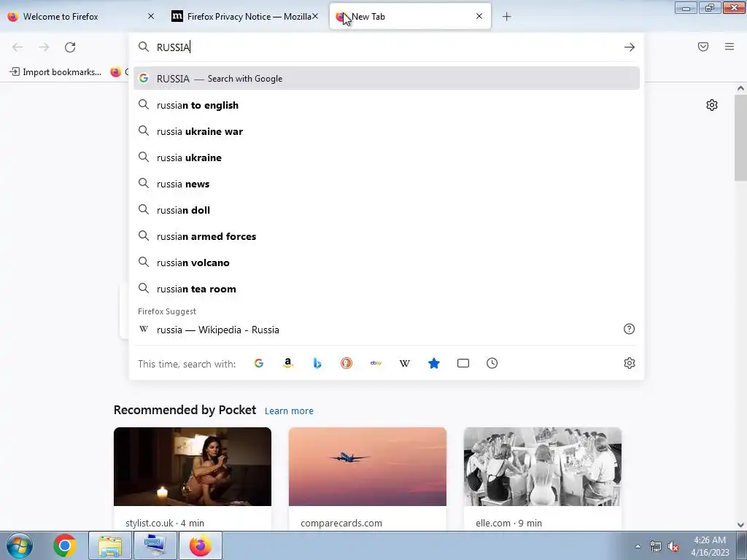The height and width of the screenshot is (560, 747).
Task: Show hidden system tray icons
Action: (x=638, y=546)
